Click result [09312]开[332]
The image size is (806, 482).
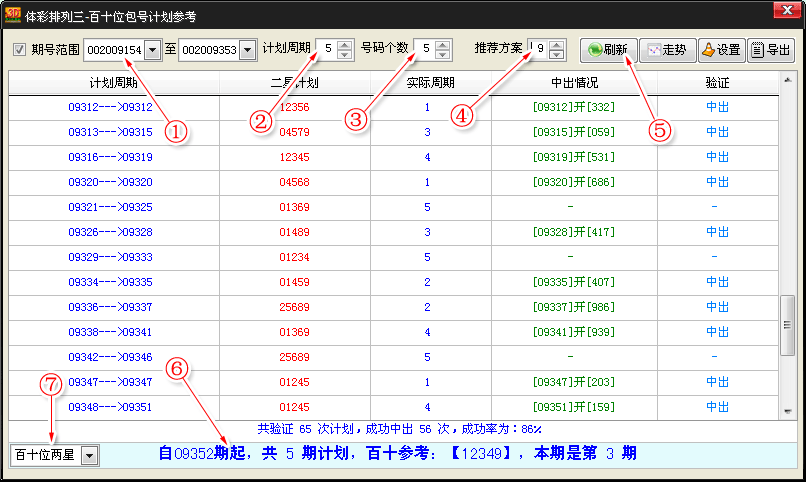pyautogui.click(x=574, y=107)
